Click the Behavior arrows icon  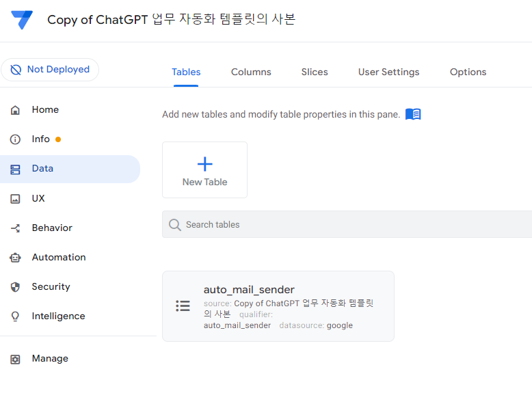click(15, 228)
